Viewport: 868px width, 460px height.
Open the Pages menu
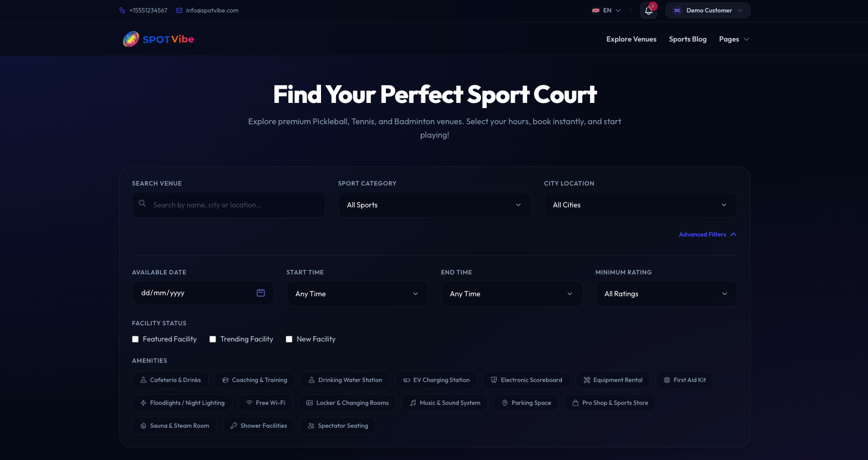[x=734, y=39]
